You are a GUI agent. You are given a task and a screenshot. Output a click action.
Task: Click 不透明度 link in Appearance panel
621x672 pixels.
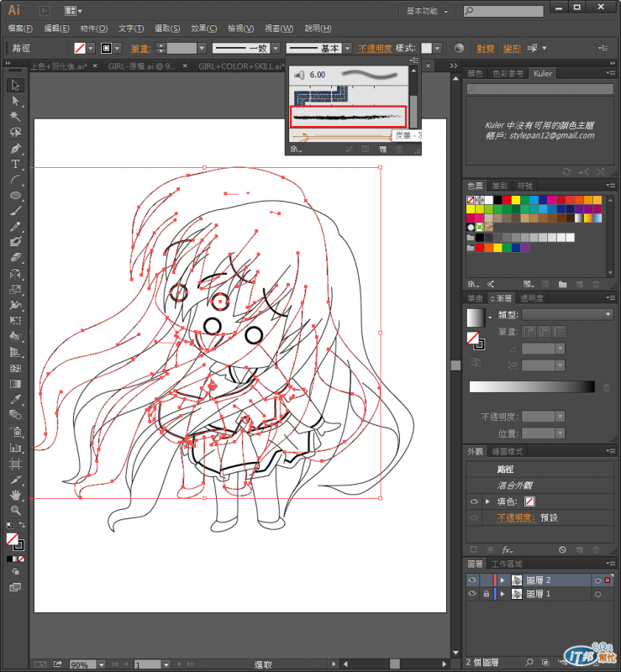pyautogui.click(x=516, y=517)
